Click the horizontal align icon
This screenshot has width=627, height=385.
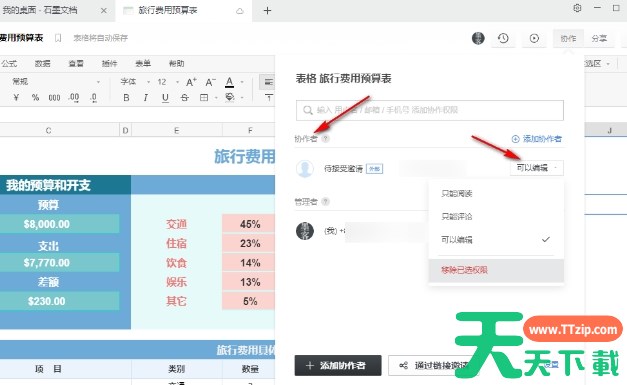click(268, 82)
